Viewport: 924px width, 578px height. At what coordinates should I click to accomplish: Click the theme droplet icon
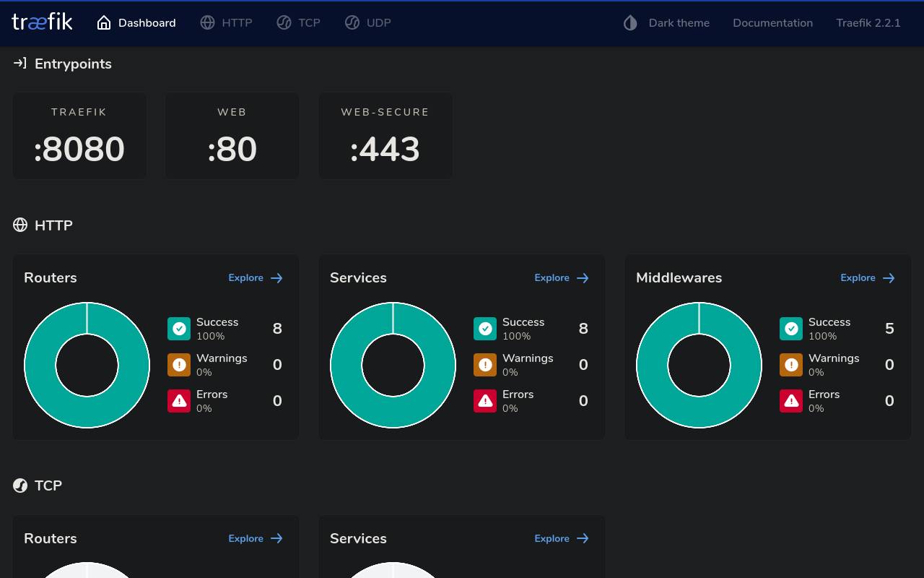point(629,22)
